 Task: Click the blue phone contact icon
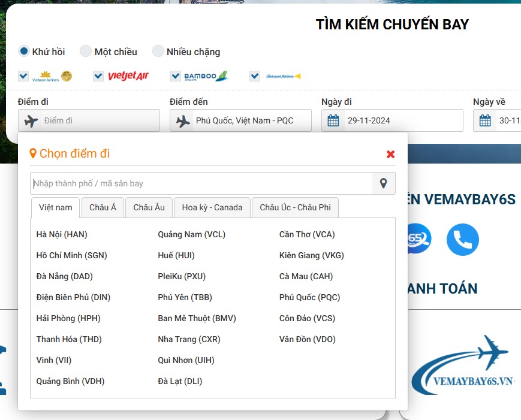pos(462,238)
